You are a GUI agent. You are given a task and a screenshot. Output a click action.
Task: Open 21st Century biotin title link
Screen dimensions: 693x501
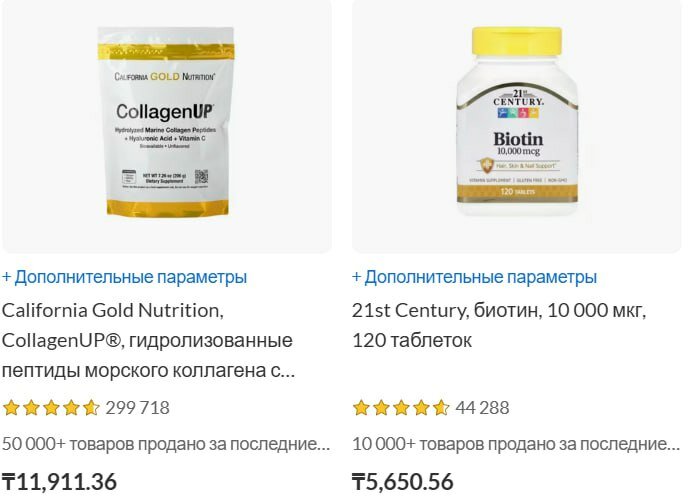tap(499, 325)
